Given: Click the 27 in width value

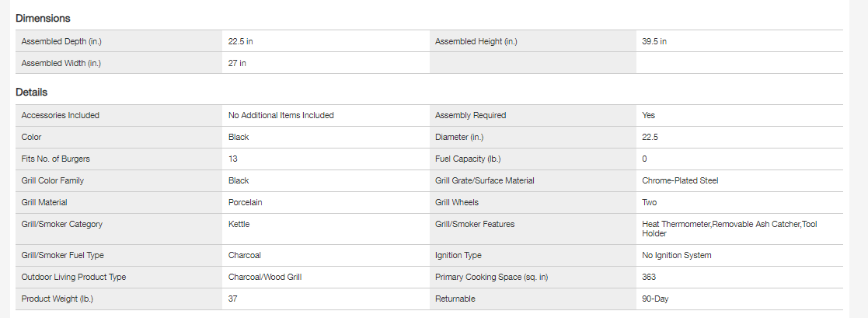Looking at the screenshot, I should tap(237, 63).
